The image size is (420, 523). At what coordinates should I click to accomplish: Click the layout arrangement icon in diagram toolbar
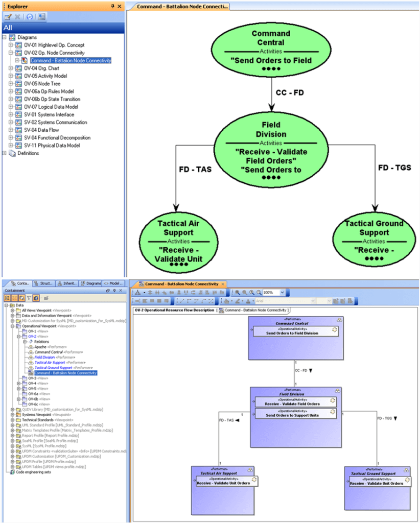[138, 293]
